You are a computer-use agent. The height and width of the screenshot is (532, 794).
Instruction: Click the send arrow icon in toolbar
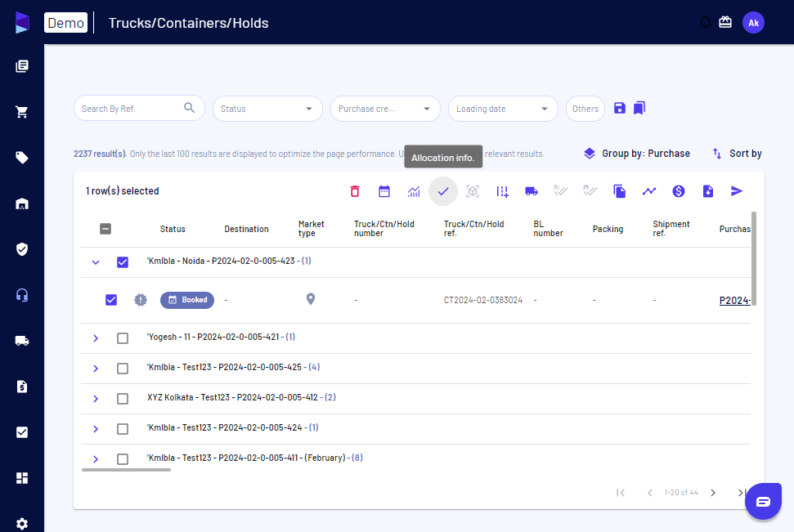tap(737, 191)
